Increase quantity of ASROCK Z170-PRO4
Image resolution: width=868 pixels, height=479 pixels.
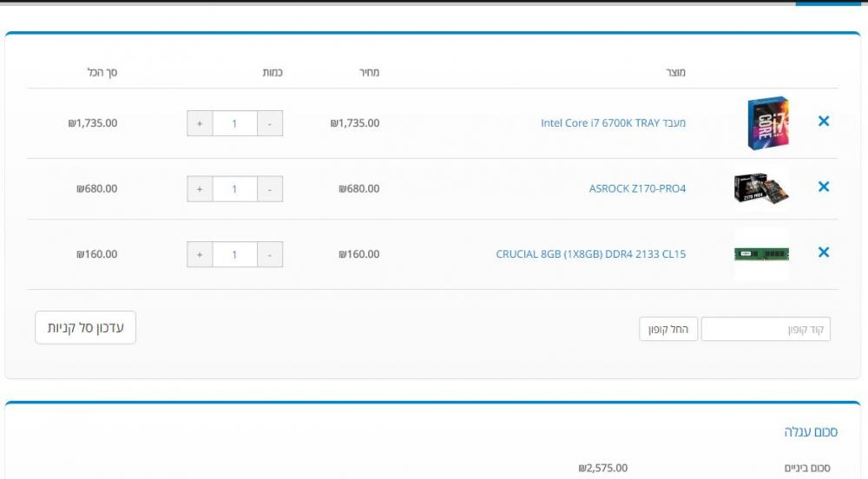[x=200, y=189]
